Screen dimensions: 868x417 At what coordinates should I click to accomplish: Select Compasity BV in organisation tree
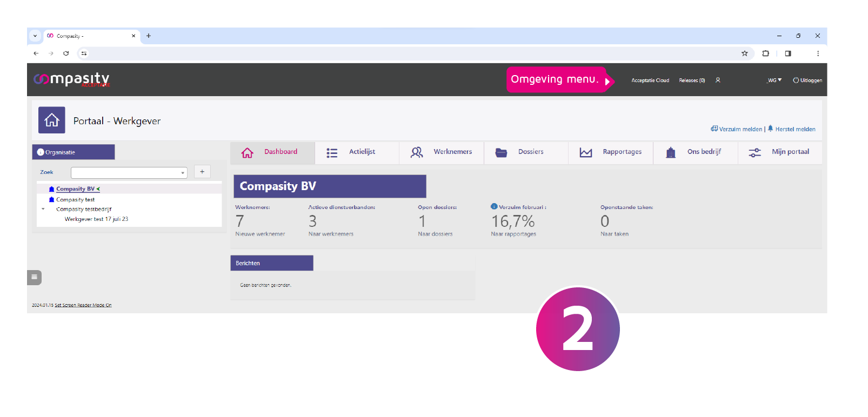click(75, 189)
